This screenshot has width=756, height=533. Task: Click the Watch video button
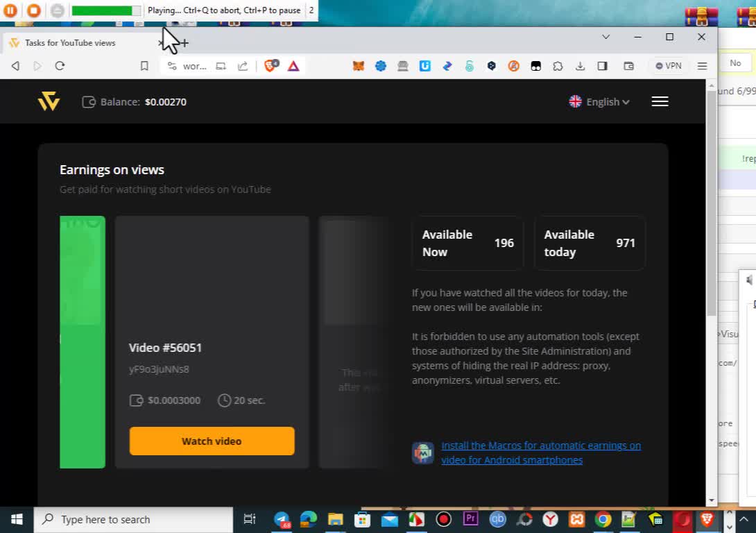click(212, 441)
